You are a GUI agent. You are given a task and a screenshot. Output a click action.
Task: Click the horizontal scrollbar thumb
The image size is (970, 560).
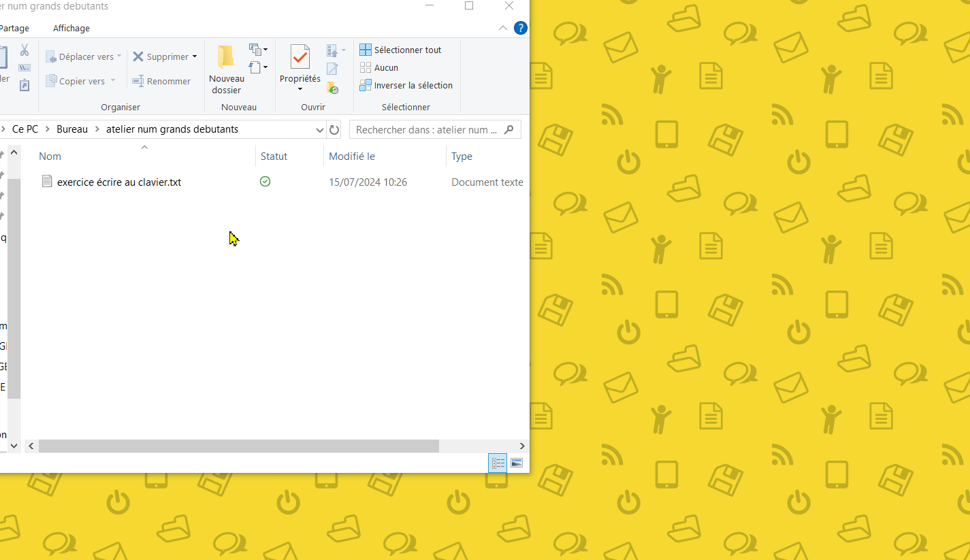239,446
